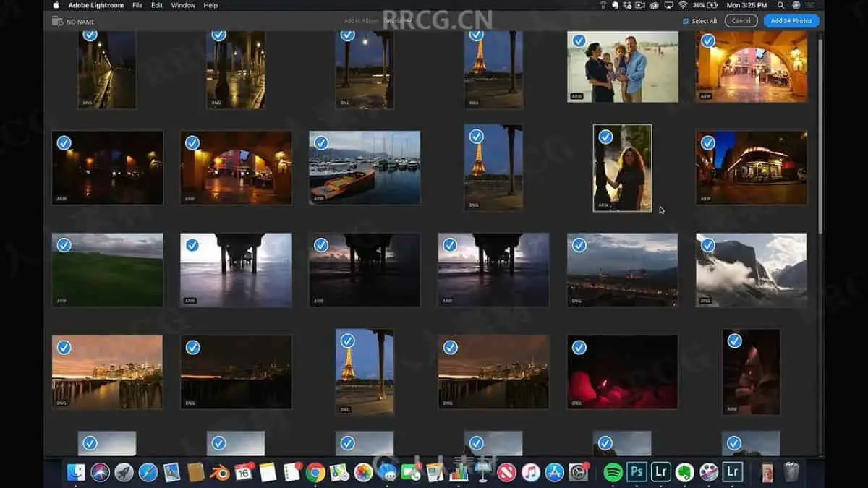Open the App Store dock icon

pos(555,472)
